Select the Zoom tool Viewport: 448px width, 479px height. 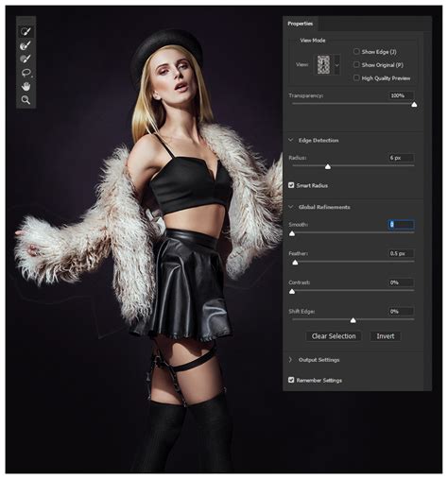pos(26,100)
